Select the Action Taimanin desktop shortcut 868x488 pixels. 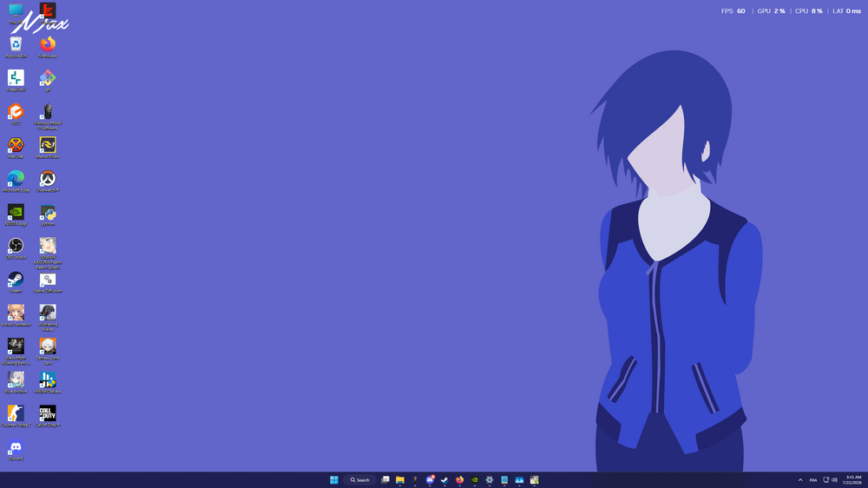pyautogui.click(x=16, y=316)
